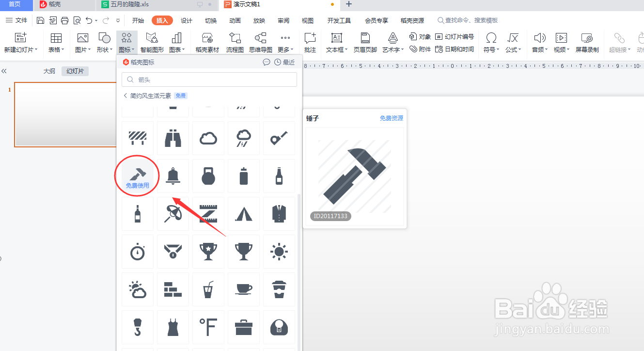Open the 文件 menu

click(x=16, y=20)
